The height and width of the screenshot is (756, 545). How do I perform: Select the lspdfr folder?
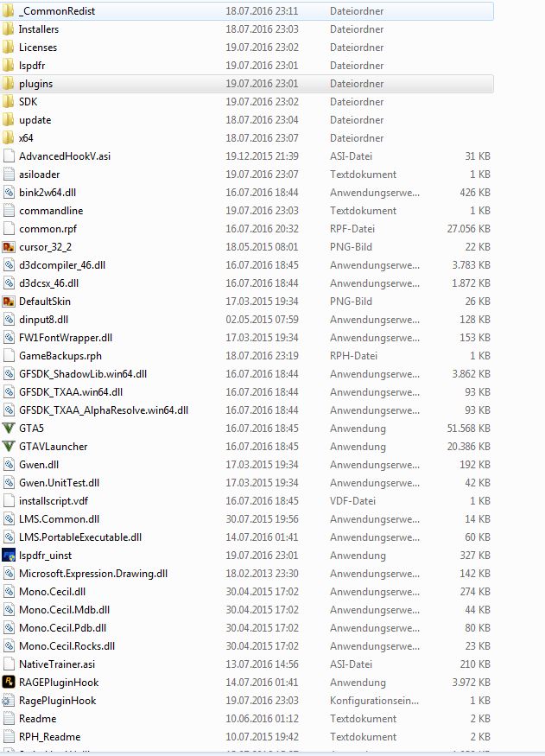247,66
